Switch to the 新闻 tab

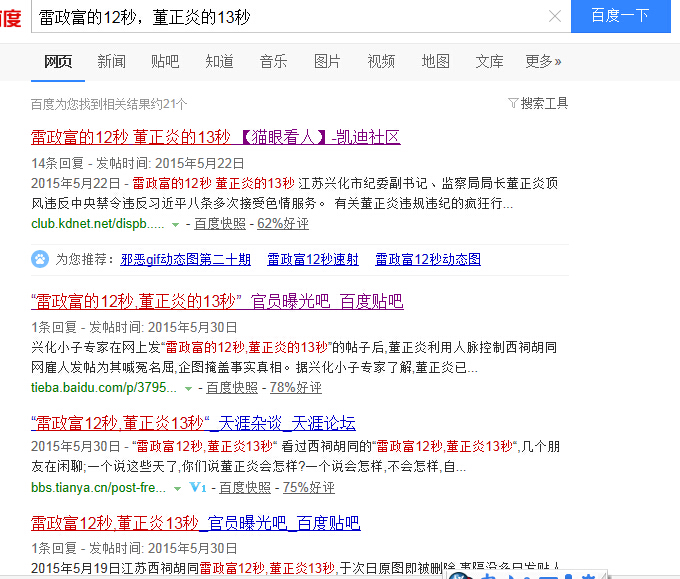coord(111,62)
